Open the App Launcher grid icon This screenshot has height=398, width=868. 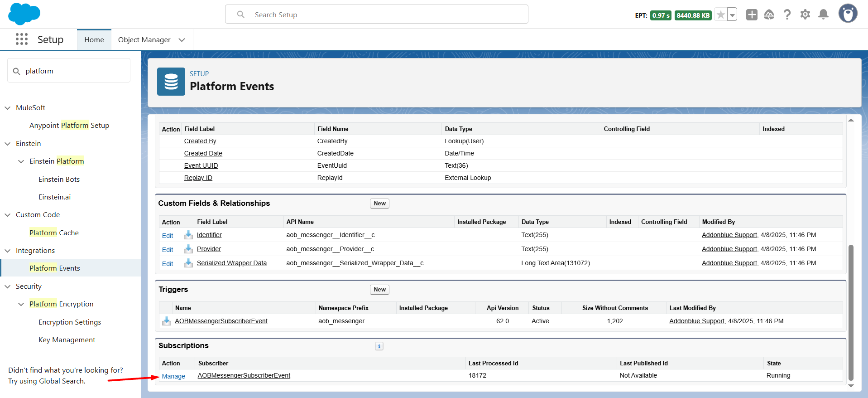pyautogui.click(x=21, y=39)
